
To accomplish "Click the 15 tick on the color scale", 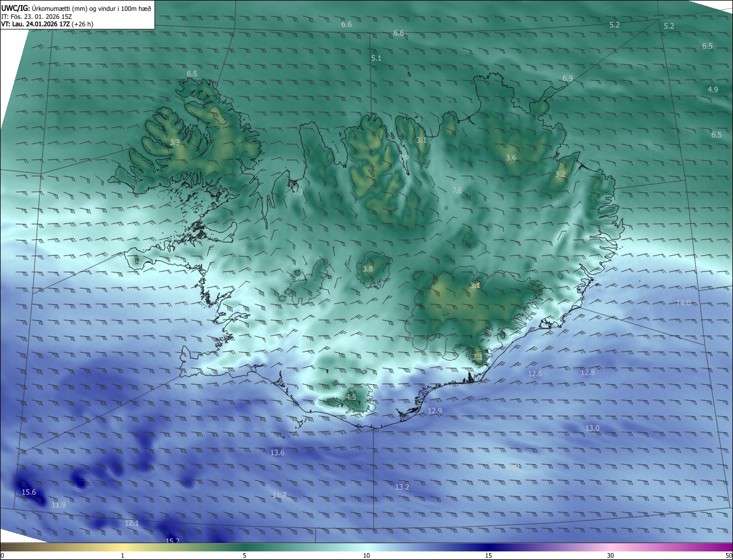I will pyautogui.click(x=488, y=555).
